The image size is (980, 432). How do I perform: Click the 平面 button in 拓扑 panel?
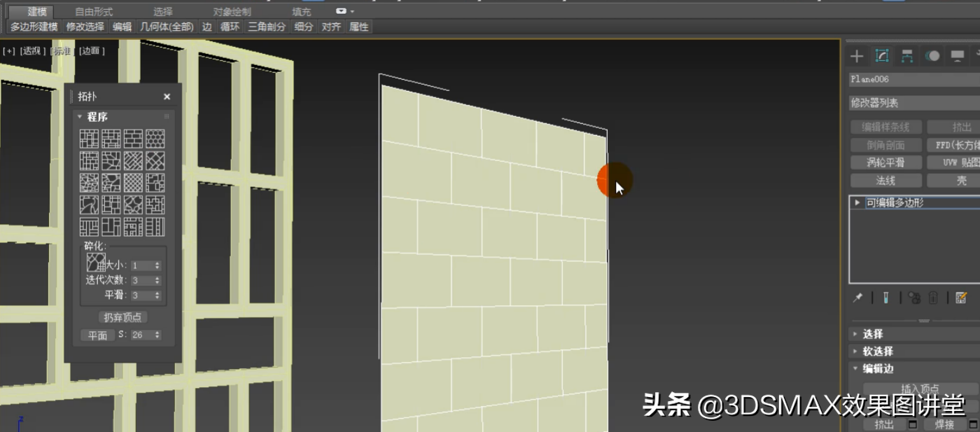[x=97, y=335]
